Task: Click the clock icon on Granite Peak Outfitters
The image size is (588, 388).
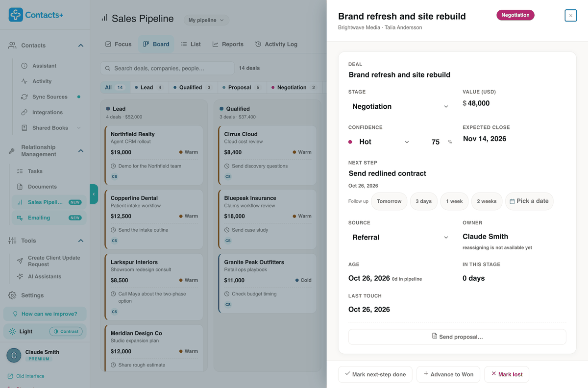Action: pos(227,294)
